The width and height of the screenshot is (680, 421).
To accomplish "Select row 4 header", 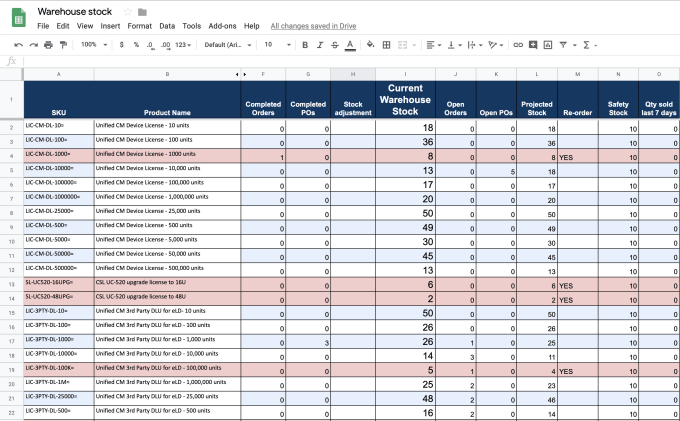I will [12, 156].
